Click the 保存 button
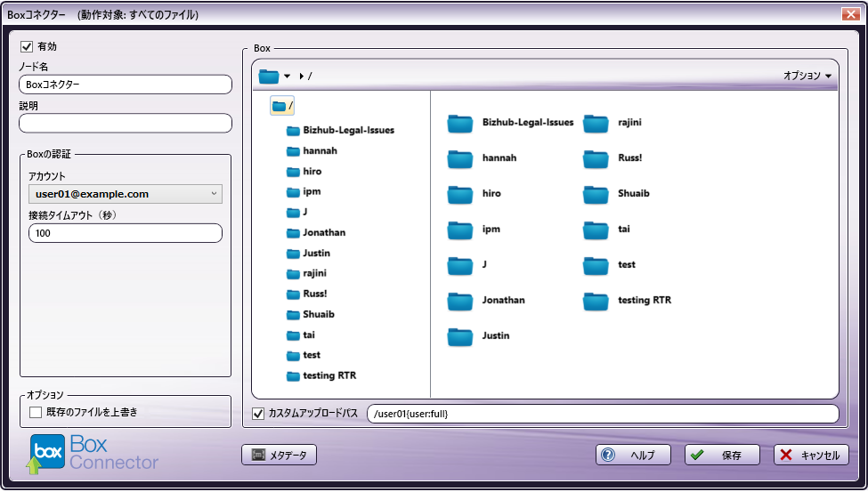This screenshot has height=492, width=868. click(721, 455)
